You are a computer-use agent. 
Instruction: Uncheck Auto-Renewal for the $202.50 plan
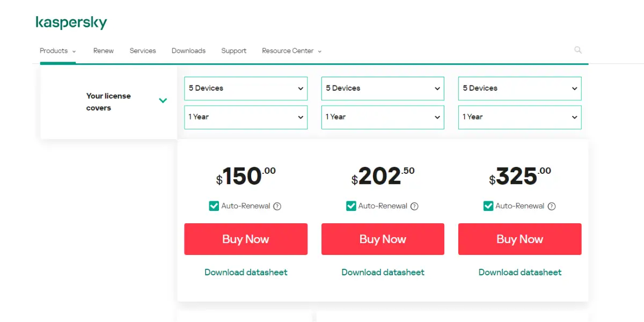tap(351, 206)
